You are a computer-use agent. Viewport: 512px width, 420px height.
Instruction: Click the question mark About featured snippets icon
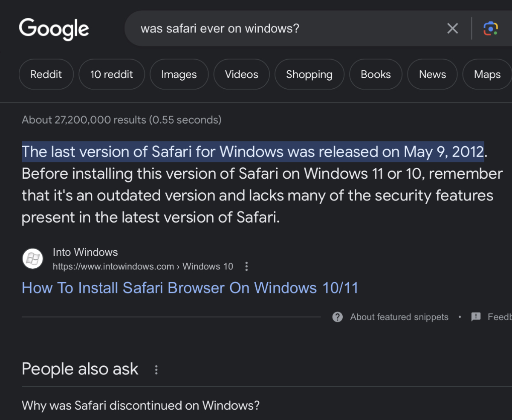[x=337, y=317]
